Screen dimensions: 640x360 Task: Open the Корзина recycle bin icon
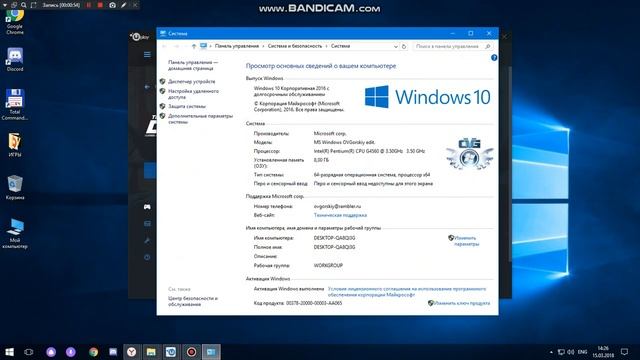pos(15,188)
